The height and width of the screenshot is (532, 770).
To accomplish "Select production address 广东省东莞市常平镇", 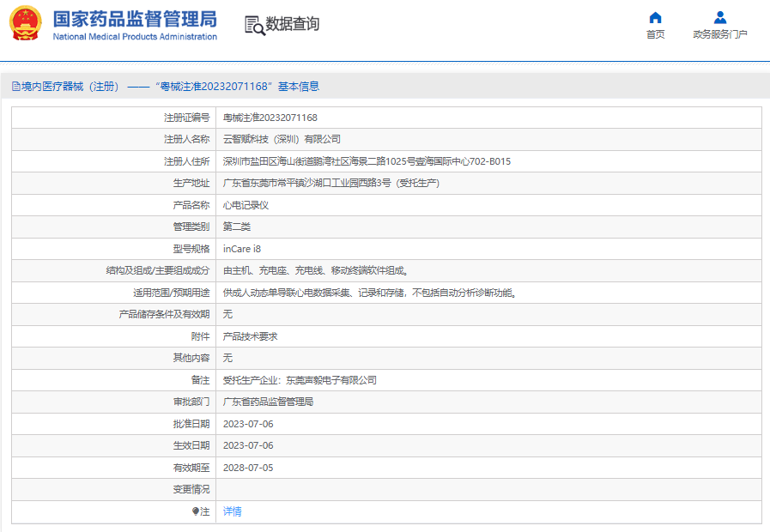I will pos(331,183).
